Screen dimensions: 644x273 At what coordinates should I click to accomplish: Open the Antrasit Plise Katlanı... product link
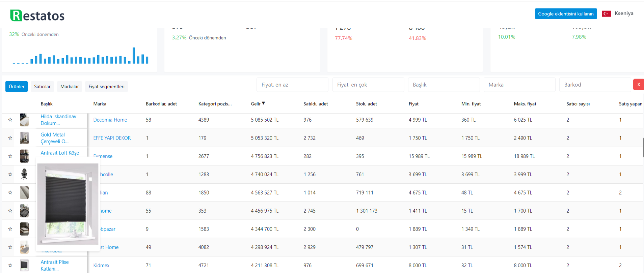tap(54, 265)
